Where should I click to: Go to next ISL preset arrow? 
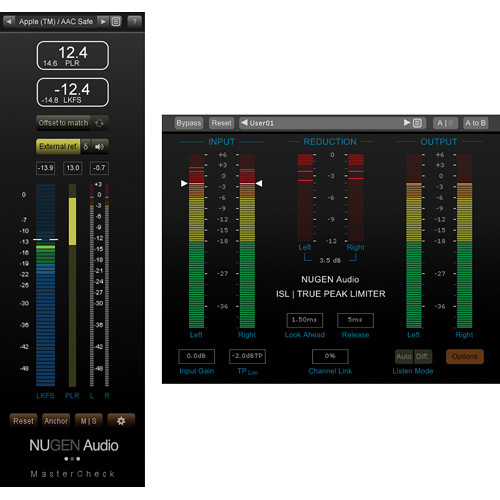(407, 123)
